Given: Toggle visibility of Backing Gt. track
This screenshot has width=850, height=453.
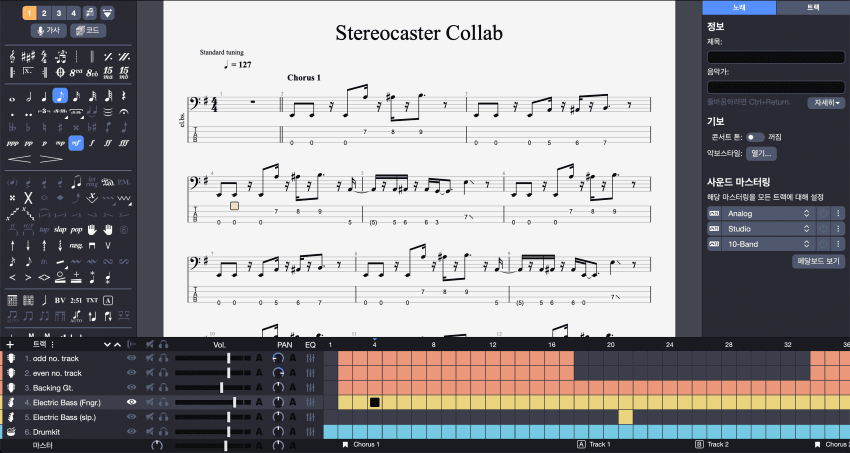Looking at the screenshot, I should click(x=131, y=387).
